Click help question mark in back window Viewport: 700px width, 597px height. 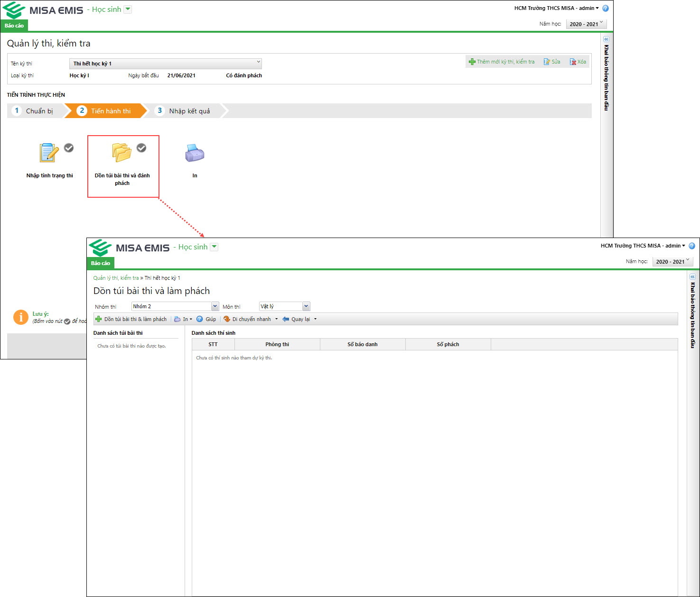pos(606,8)
